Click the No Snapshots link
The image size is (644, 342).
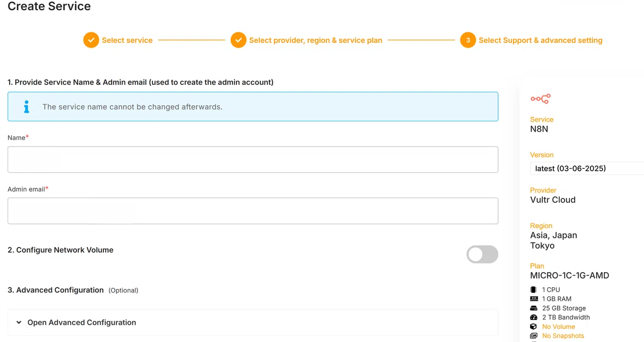pyautogui.click(x=563, y=336)
